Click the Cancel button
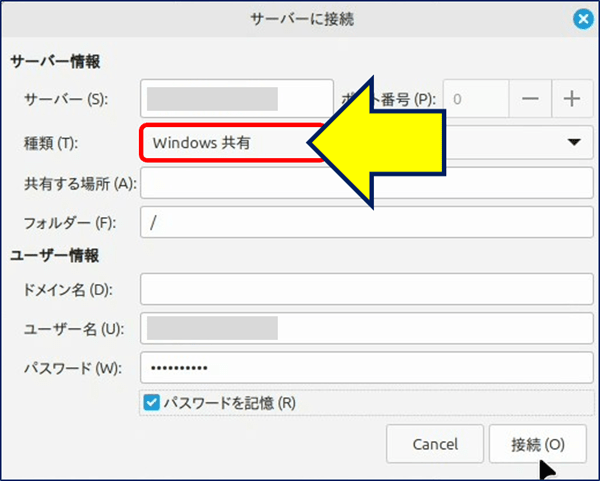Image resolution: width=600 pixels, height=481 pixels. [x=435, y=444]
